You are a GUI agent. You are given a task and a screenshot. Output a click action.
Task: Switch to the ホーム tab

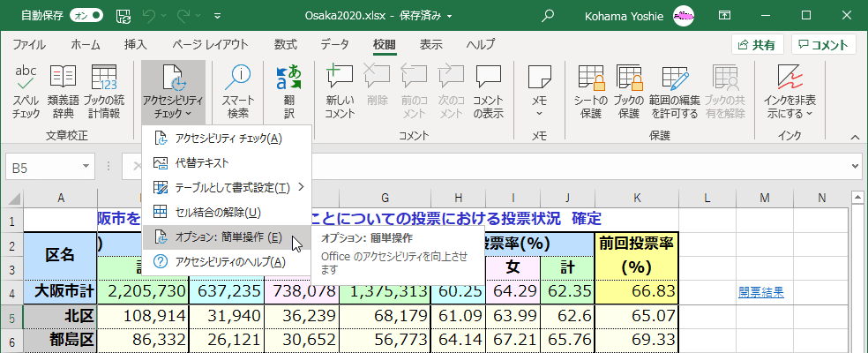click(x=86, y=45)
